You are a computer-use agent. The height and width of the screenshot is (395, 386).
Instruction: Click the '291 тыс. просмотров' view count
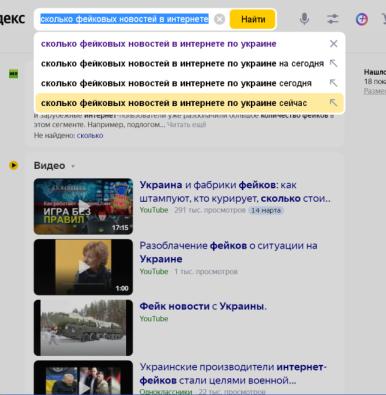pyautogui.click(x=210, y=210)
